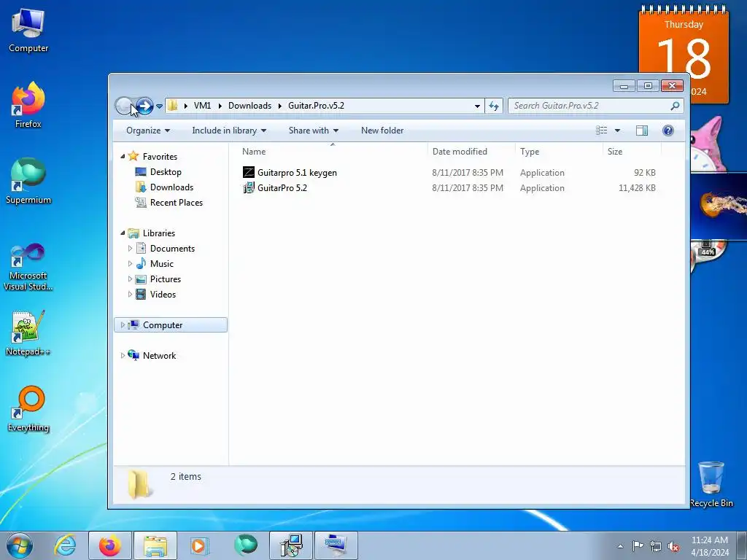Image resolution: width=747 pixels, height=560 pixels.
Task: Click the Everything desktop shortcut
Action: pos(28,409)
